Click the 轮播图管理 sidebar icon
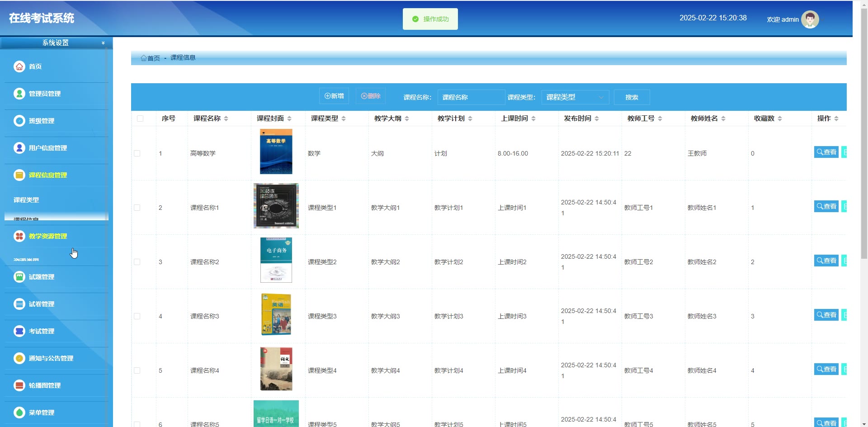This screenshot has width=868, height=427. tap(19, 385)
